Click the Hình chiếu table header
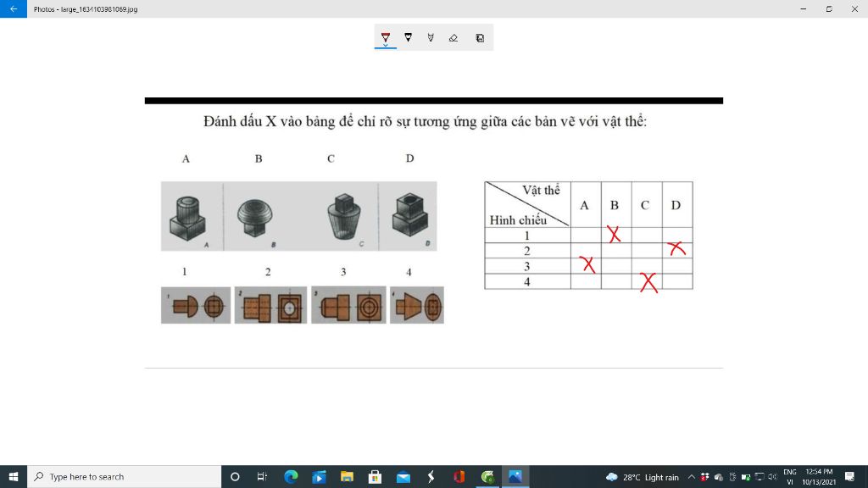 tap(518, 220)
